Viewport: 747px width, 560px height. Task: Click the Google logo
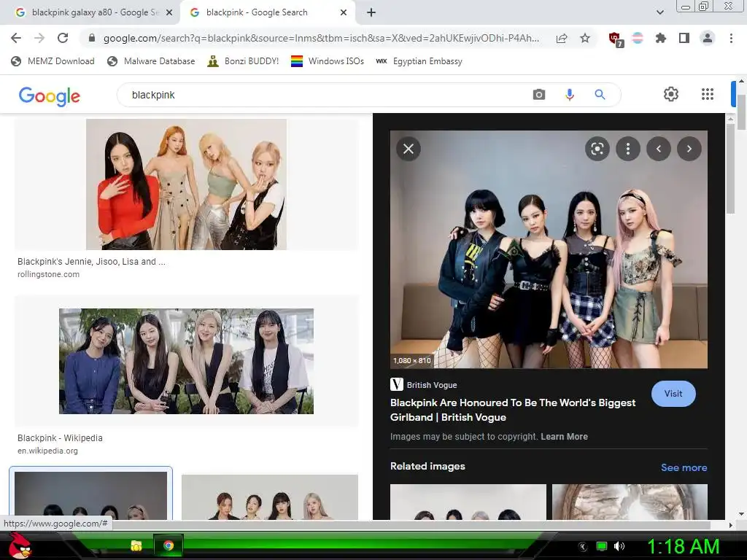coord(50,96)
